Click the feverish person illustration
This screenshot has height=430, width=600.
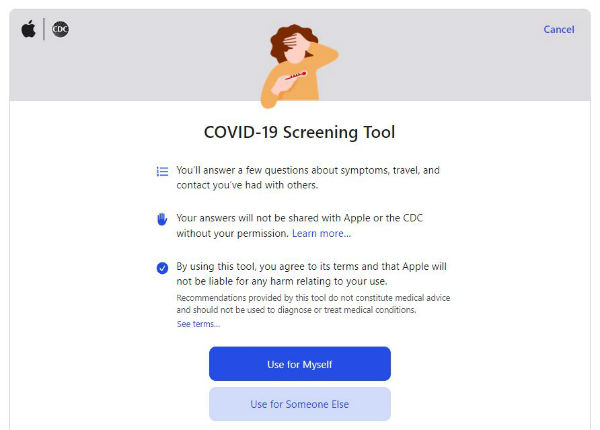pos(299,66)
